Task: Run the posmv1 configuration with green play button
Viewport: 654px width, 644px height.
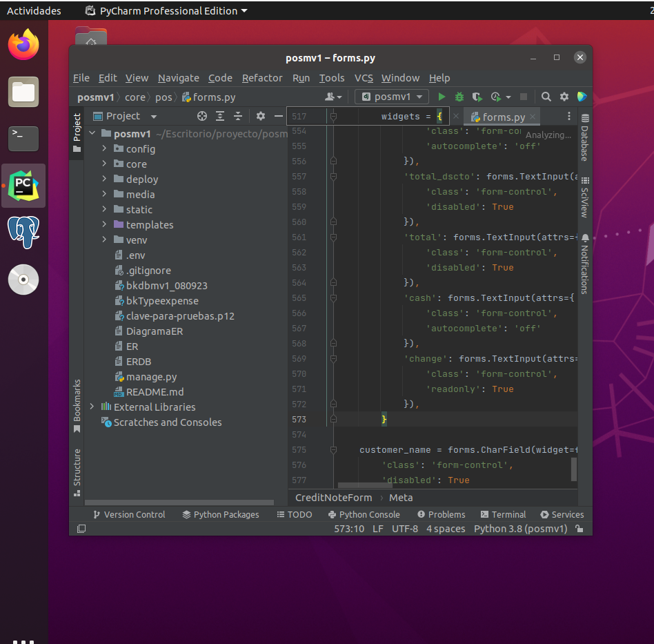Action: [x=442, y=97]
